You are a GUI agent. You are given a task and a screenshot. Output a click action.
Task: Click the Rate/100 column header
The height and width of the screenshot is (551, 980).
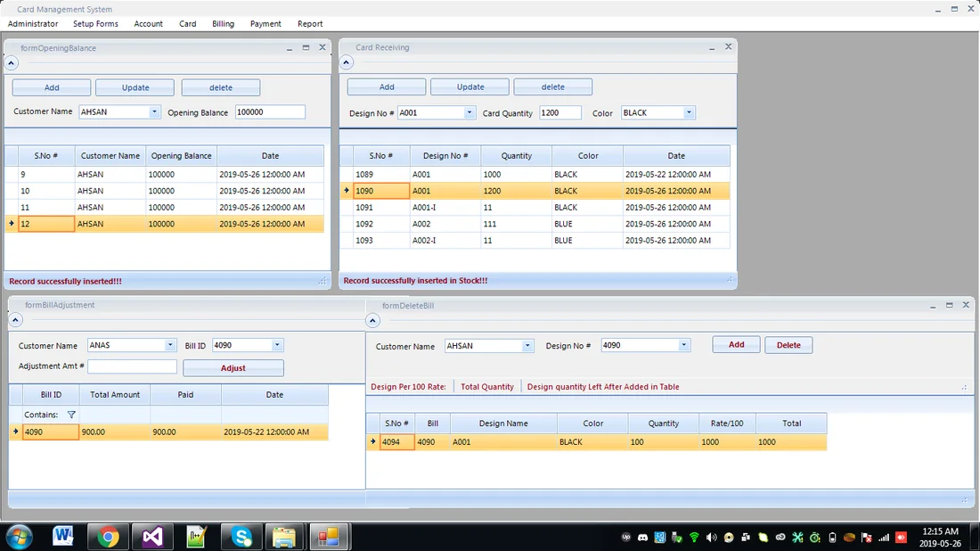pos(727,424)
